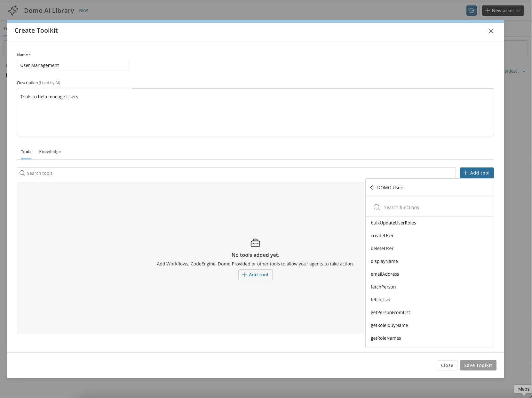Switch to the Tools tab

click(x=26, y=152)
